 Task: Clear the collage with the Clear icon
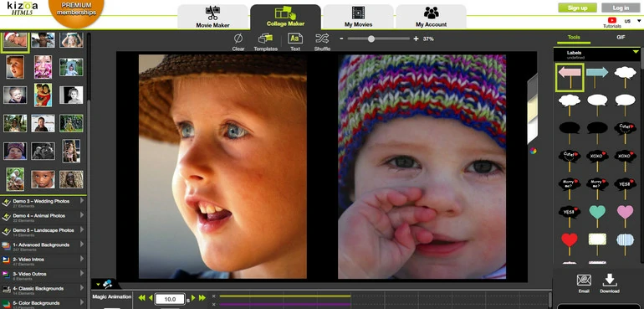tap(238, 43)
